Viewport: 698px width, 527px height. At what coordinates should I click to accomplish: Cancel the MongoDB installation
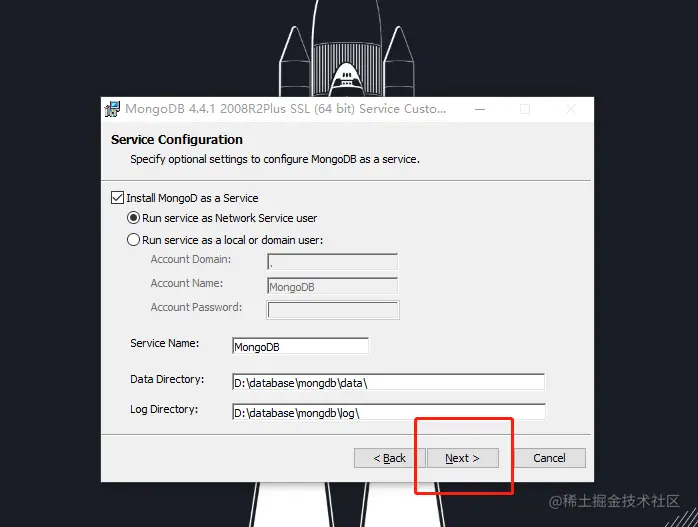[550, 458]
